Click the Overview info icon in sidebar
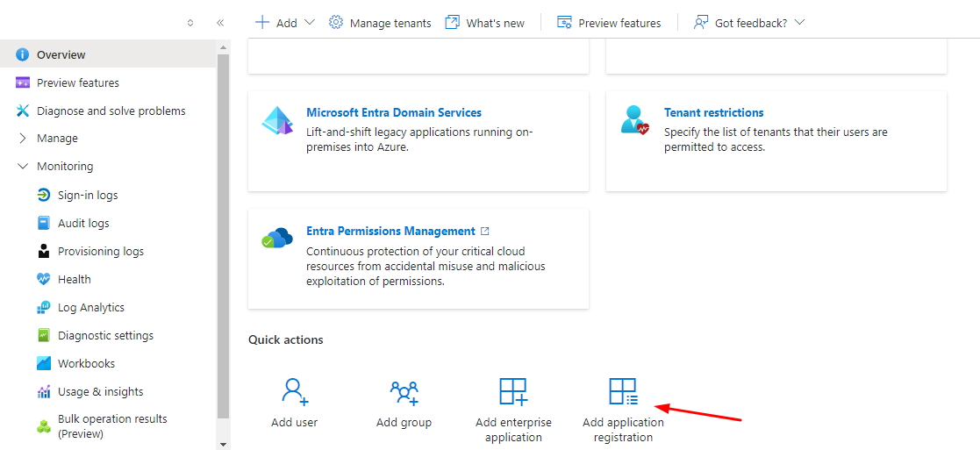980x450 pixels. pos(23,54)
